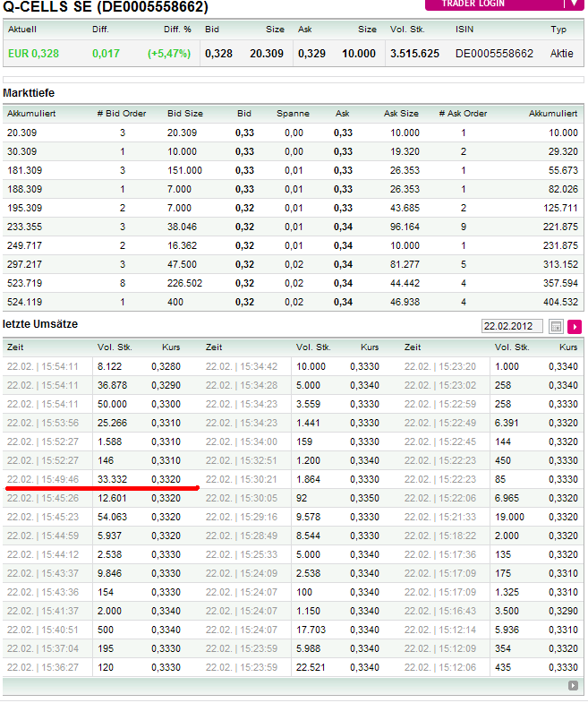The width and height of the screenshot is (588, 703).
Task: Click the '# Bid Order' column header
Action: click(122, 114)
